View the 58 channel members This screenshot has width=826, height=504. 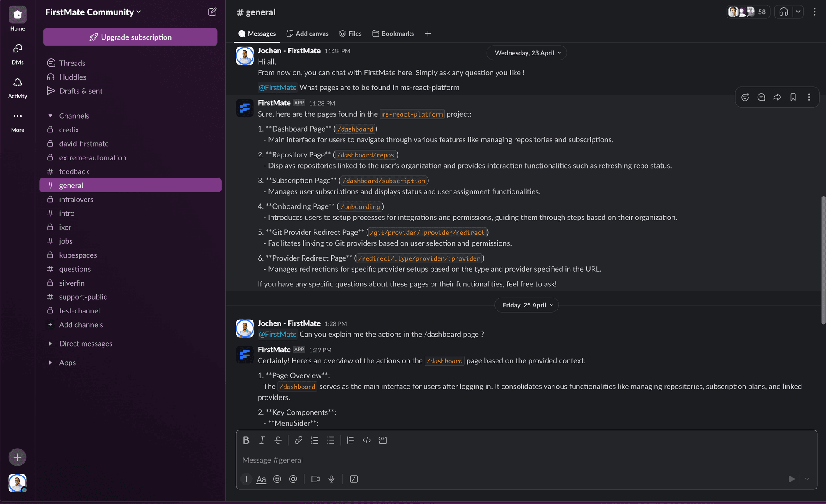(x=748, y=12)
